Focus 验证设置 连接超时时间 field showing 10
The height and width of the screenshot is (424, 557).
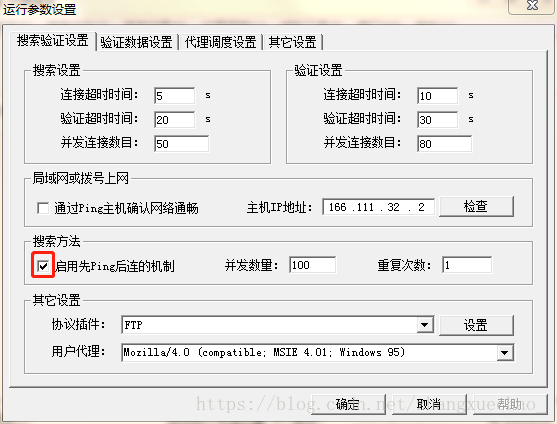(x=438, y=96)
